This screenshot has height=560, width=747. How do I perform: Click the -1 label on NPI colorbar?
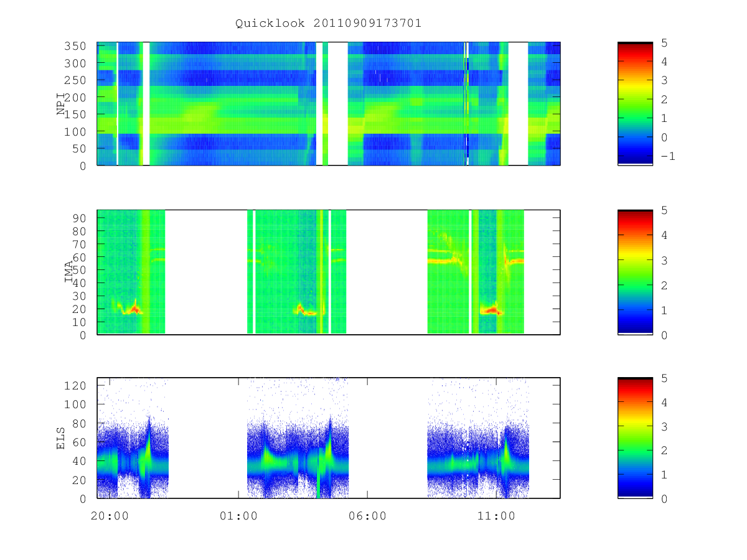(667, 156)
